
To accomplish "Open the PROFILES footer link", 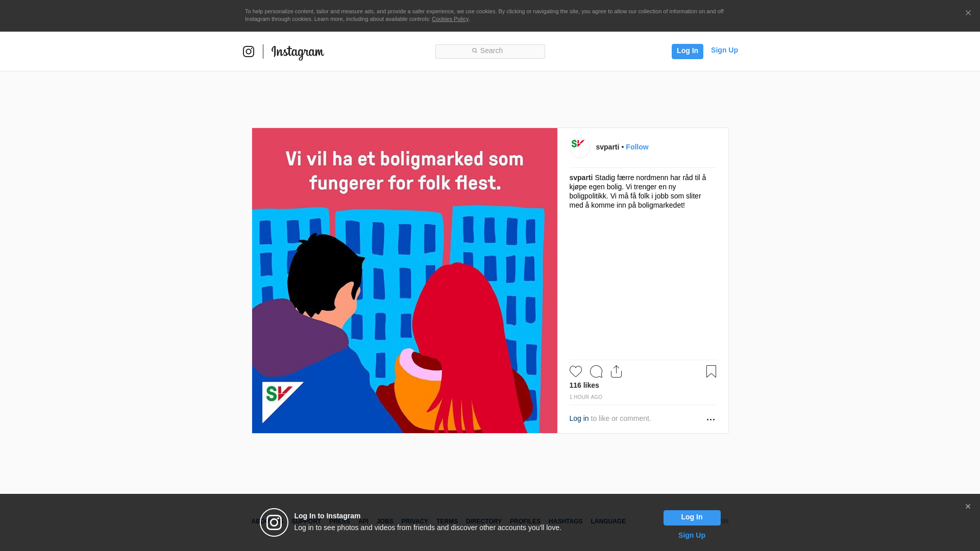I will pyautogui.click(x=525, y=521).
